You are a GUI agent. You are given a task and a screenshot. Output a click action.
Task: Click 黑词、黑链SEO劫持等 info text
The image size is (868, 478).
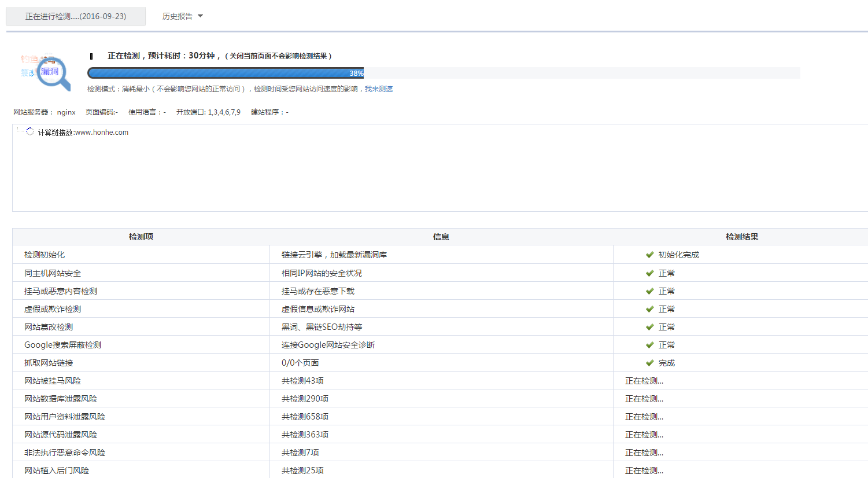[x=322, y=327]
